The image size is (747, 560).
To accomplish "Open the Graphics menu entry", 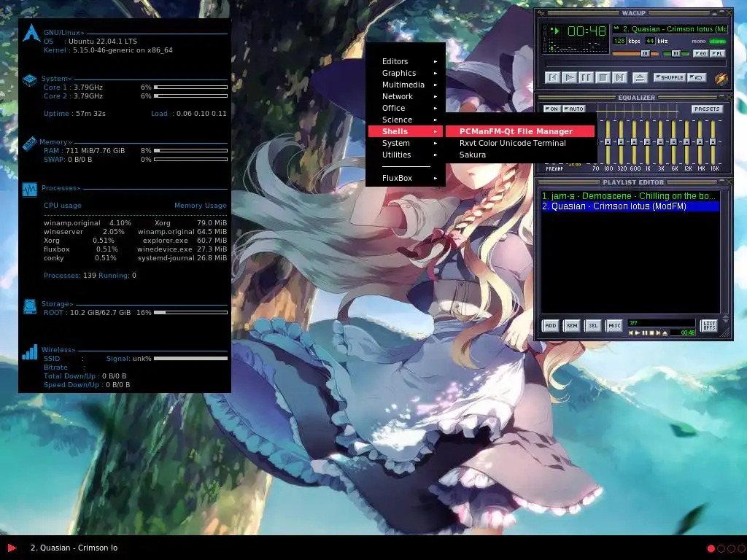I will coord(406,73).
